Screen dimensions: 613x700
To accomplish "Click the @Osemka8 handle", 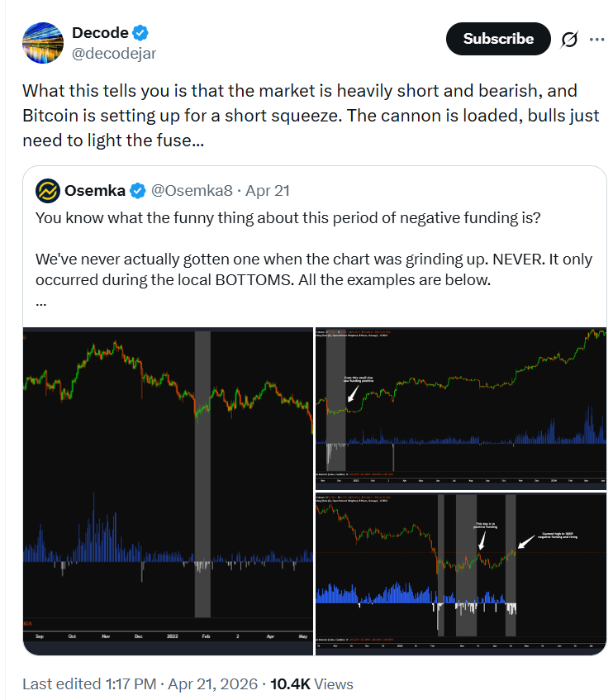I will point(189,191).
